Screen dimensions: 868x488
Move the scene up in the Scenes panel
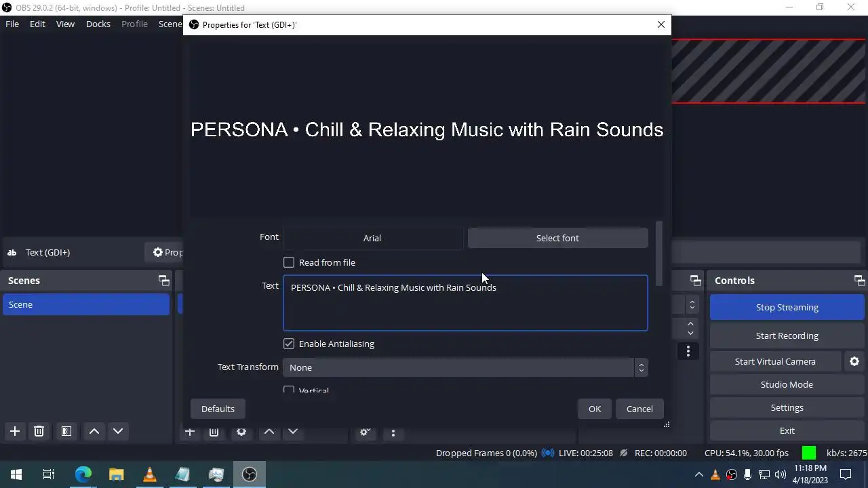pos(94,431)
